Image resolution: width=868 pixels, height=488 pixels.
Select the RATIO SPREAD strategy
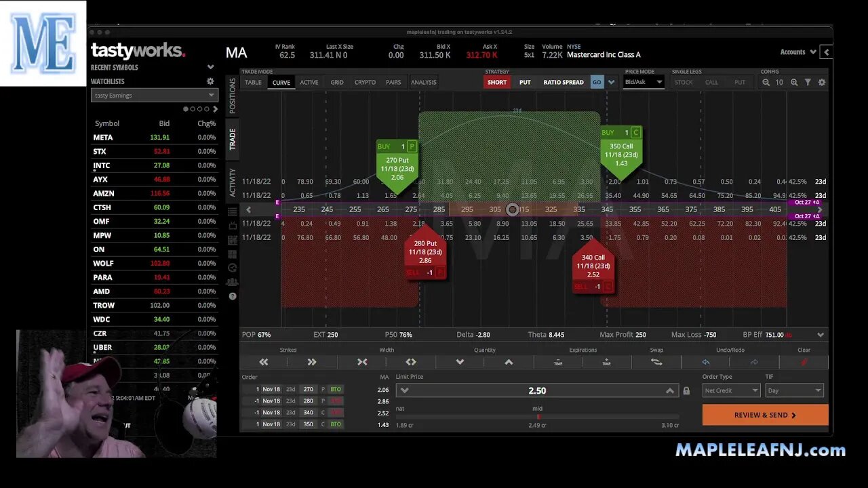pyautogui.click(x=564, y=82)
